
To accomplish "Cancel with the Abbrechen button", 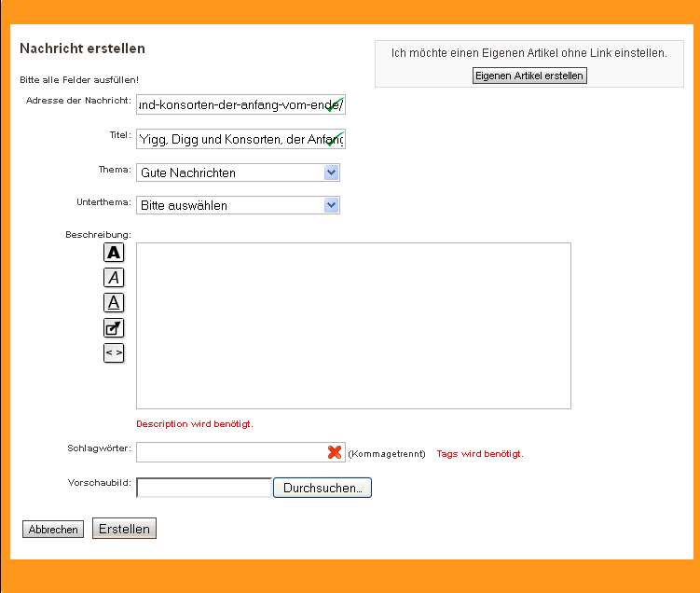I will 53,530.
